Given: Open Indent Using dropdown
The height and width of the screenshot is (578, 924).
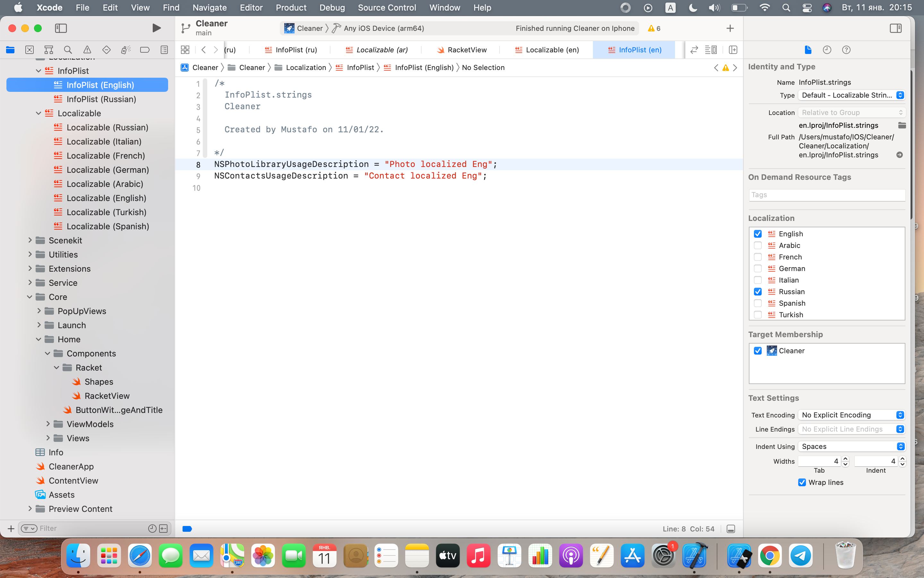Looking at the screenshot, I should click(851, 446).
